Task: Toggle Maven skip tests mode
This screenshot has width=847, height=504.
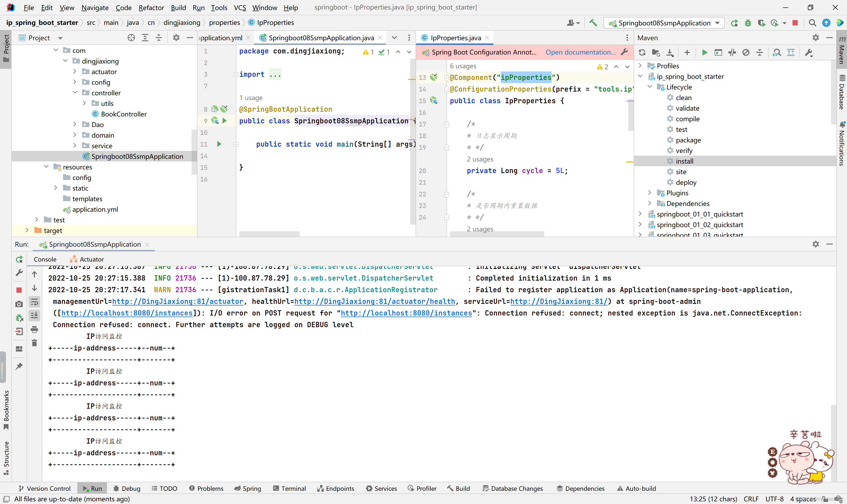Action: coord(746,53)
